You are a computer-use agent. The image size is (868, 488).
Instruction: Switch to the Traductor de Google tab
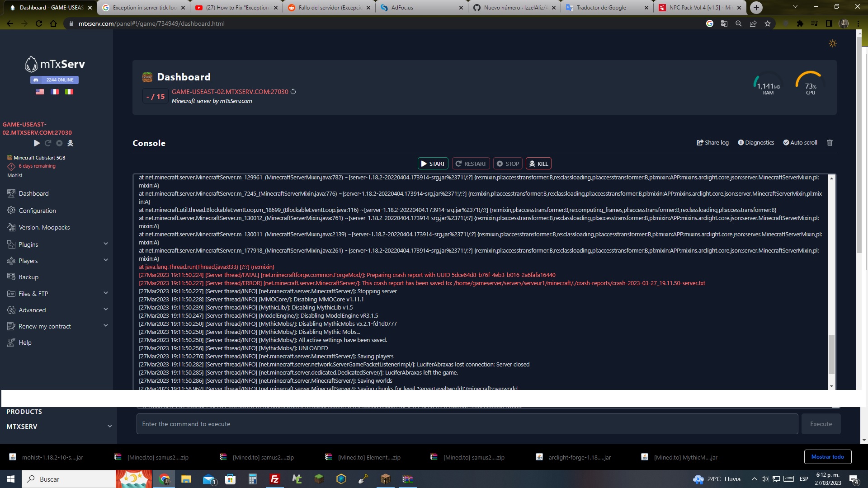[601, 8]
